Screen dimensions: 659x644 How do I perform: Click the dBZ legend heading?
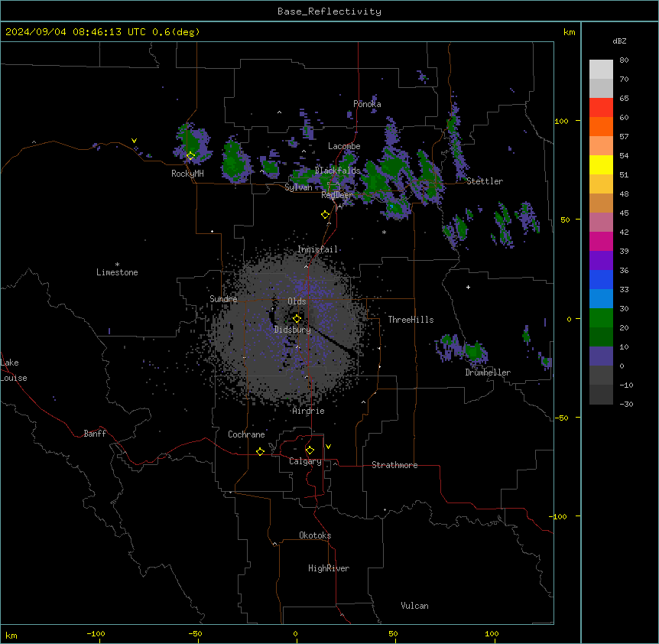tap(619, 41)
